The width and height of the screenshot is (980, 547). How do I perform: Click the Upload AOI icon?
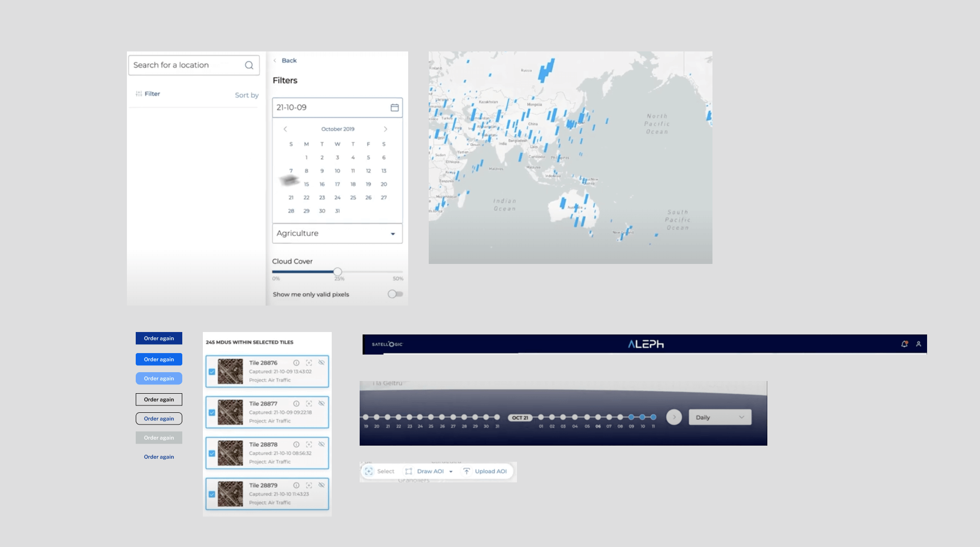tap(466, 471)
